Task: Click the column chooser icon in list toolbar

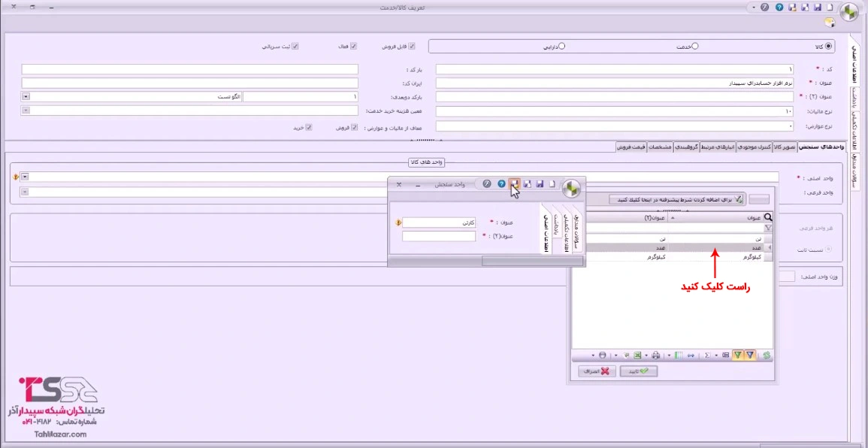Action: [x=678, y=355]
